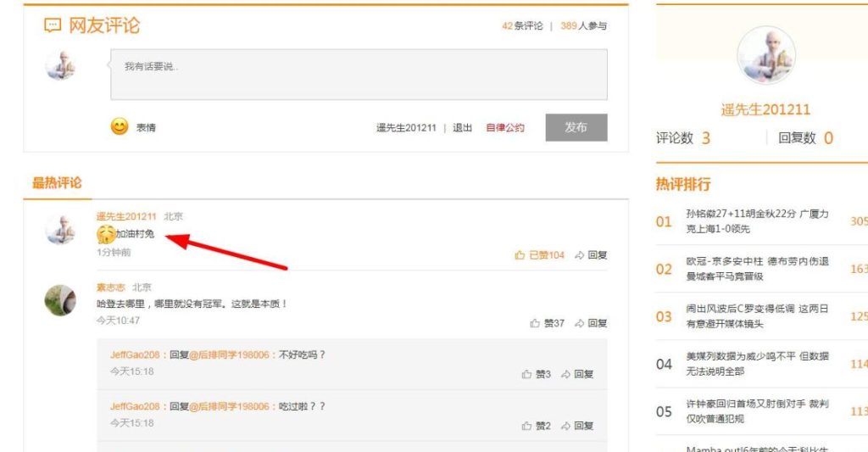
Task: Click the large profile avatar in sidebar
Action: pyautogui.click(x=766, y=55)
